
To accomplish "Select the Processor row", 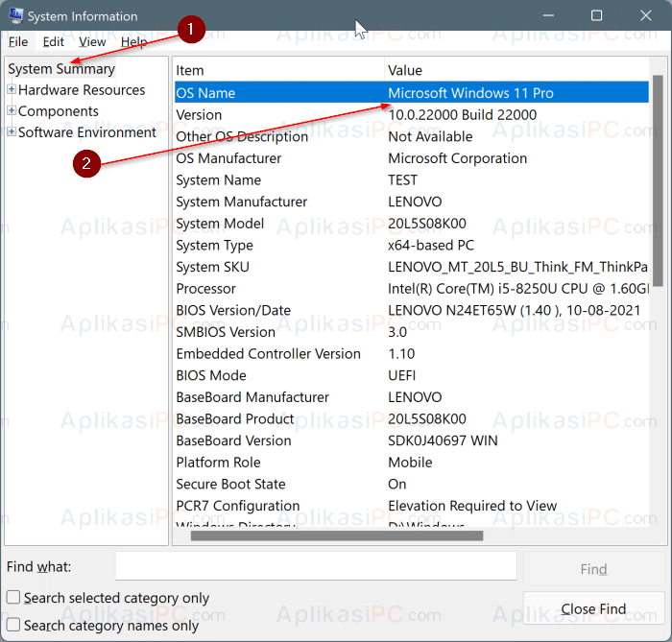I will coord(412,289).
